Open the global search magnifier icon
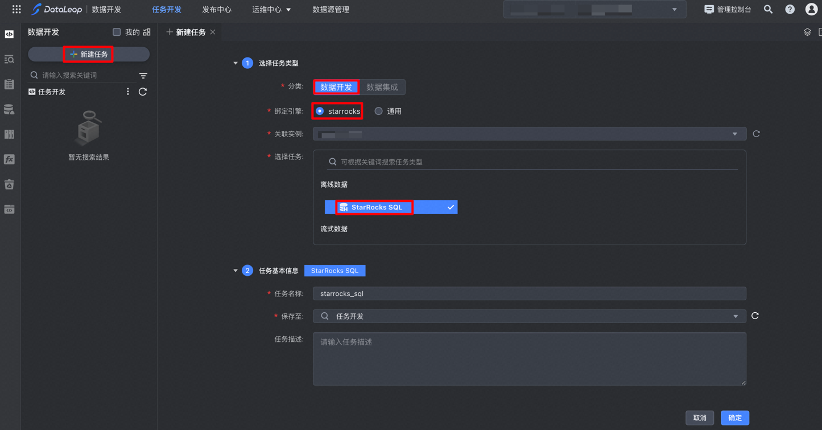 coord(768,9)
